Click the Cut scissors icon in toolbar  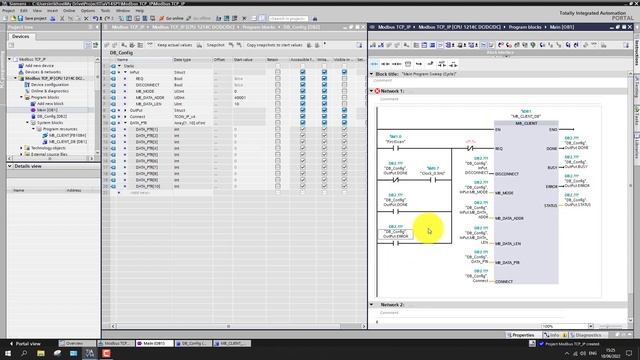(x=62, y=18)
